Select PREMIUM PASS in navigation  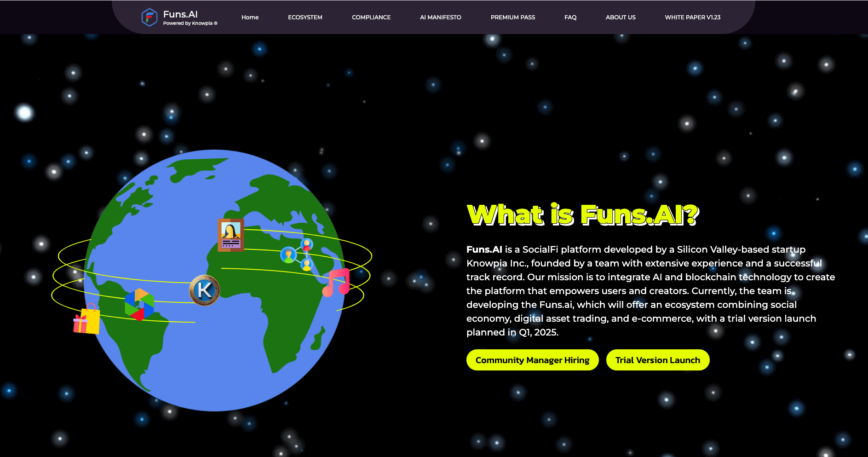pyautogui.click(x=512, y=17)
